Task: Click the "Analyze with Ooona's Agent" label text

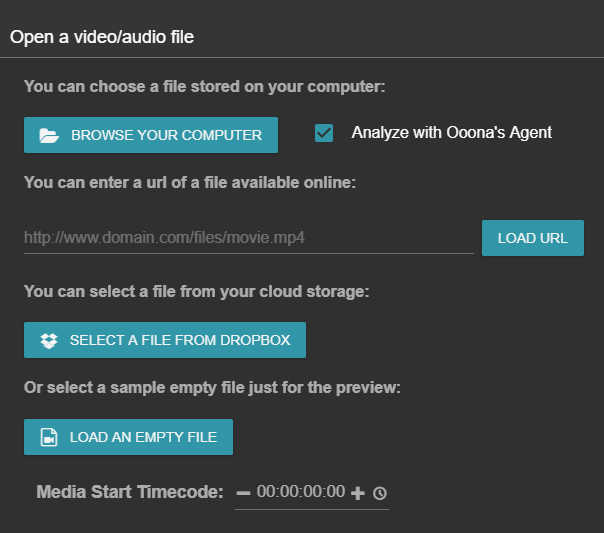Action: point(451,133)
